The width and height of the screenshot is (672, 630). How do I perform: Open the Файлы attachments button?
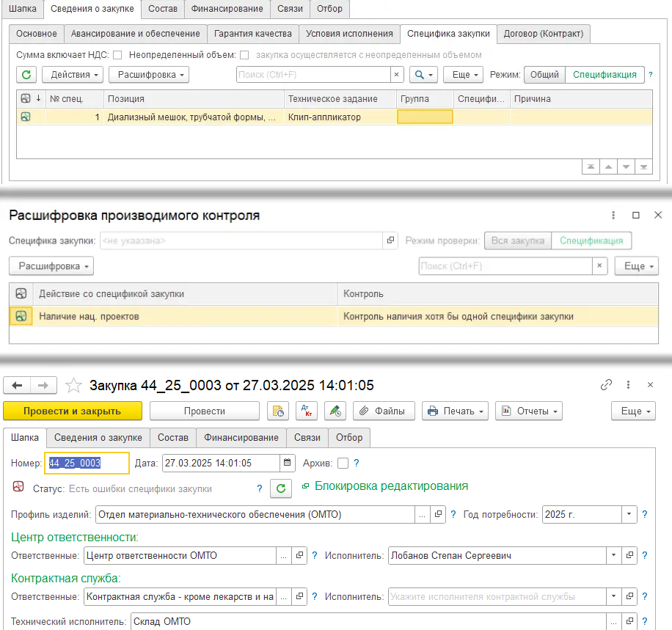click(x=384, y=411)
